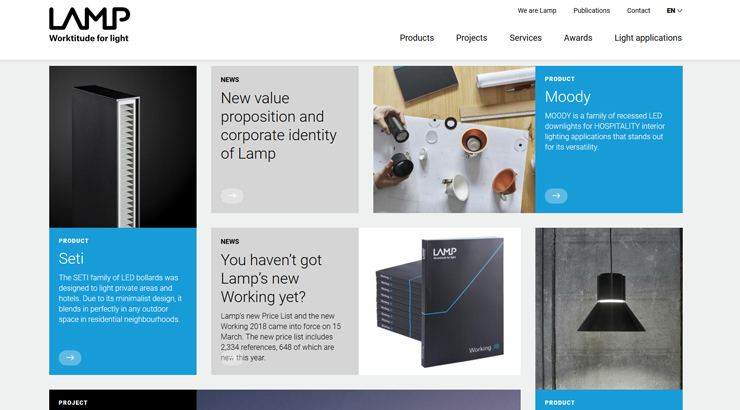This screenshot has height=410, width=740.
Task: Open the Seti product title
Action: (x=71, y=259)
